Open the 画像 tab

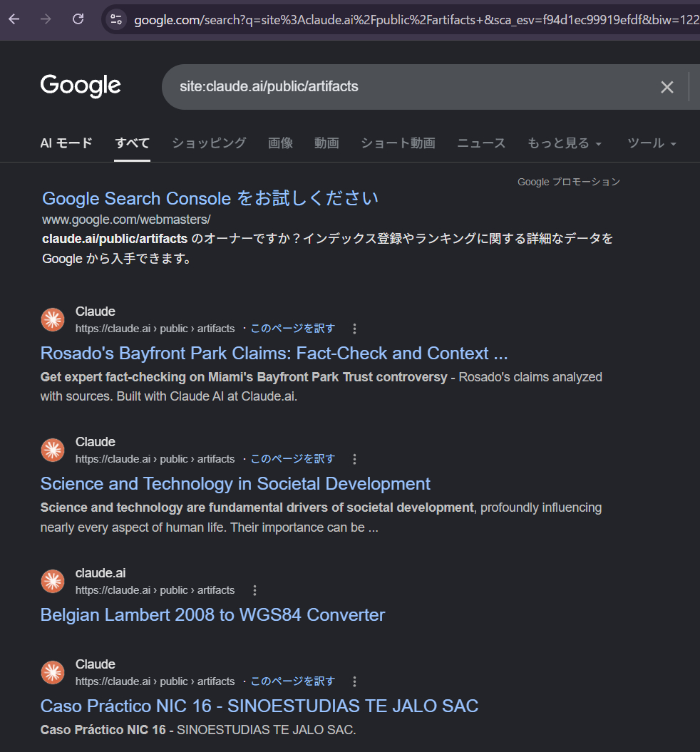280,143
